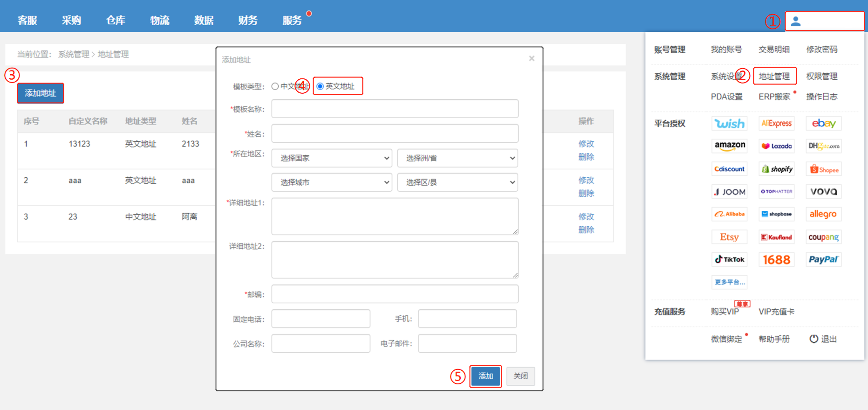This screenshot has height=410, width=868.
Task: Open the 物流 top menu
Action: coord(160,21)
